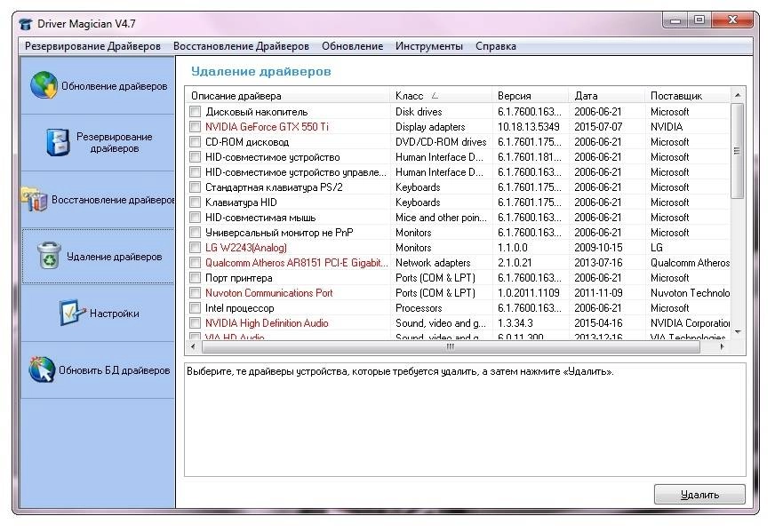The image size is (775, 532).
Task: Select 'Mice and other poin...' class cell
Action: (441, 218)
